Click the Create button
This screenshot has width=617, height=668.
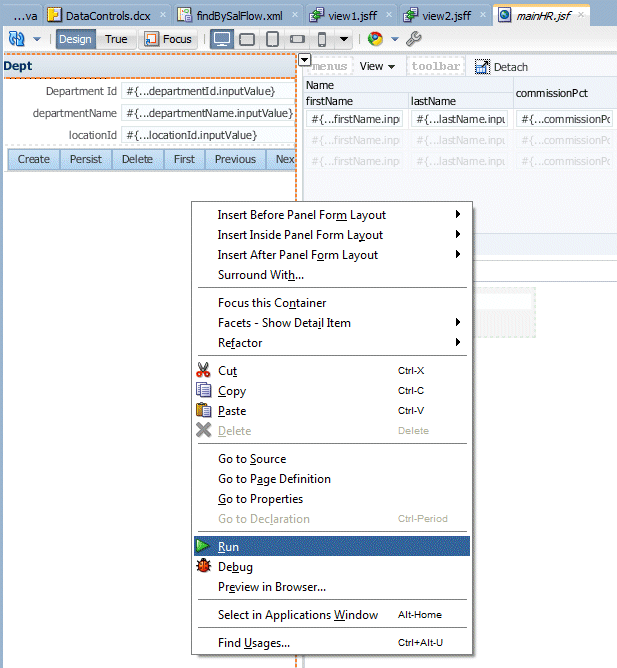34,159
